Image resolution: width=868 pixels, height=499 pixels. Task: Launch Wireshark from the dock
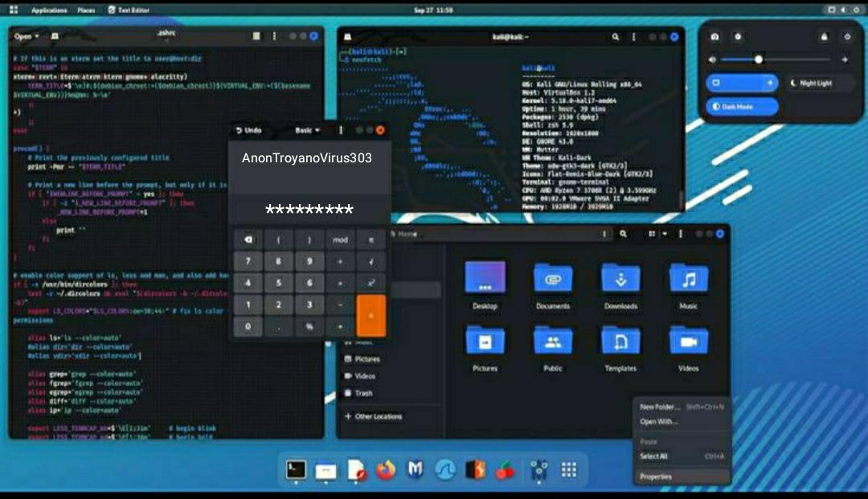point(445,470)
